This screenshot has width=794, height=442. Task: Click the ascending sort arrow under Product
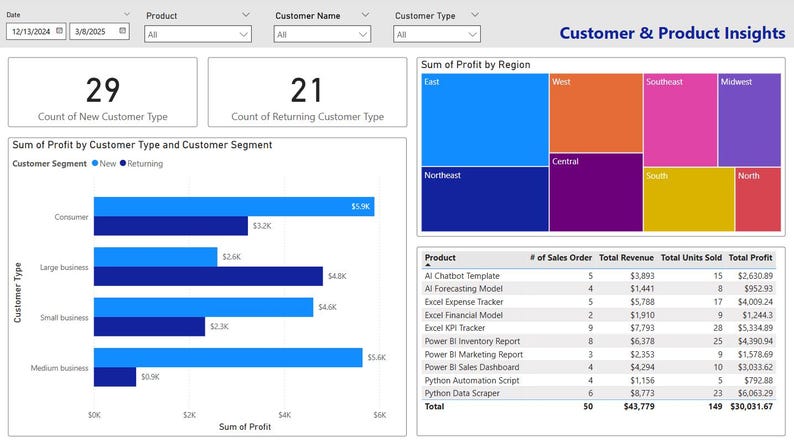(428, 265)
